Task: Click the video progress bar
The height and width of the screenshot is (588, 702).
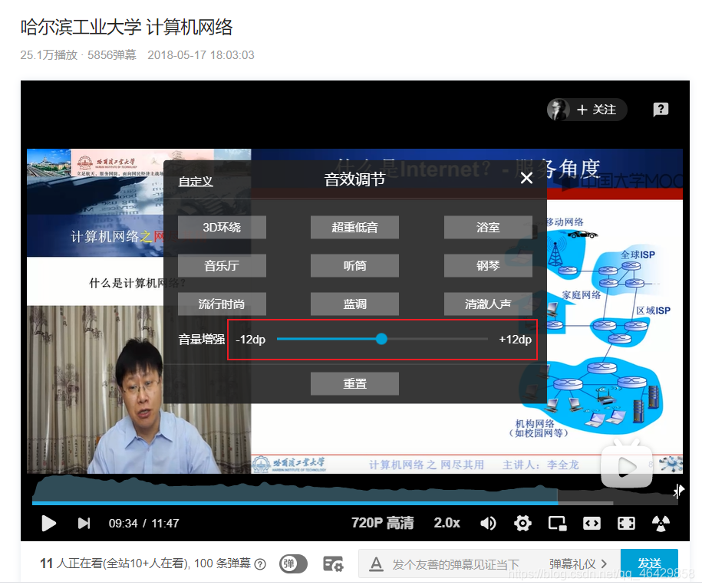Action: tap(354, 504)
